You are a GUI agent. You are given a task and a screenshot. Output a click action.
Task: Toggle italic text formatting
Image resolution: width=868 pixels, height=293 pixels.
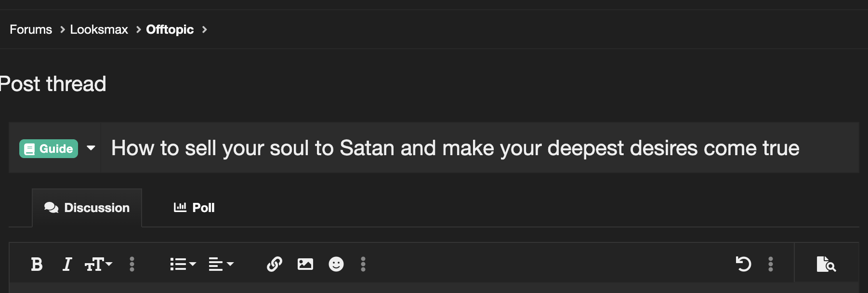coord(67,264)
